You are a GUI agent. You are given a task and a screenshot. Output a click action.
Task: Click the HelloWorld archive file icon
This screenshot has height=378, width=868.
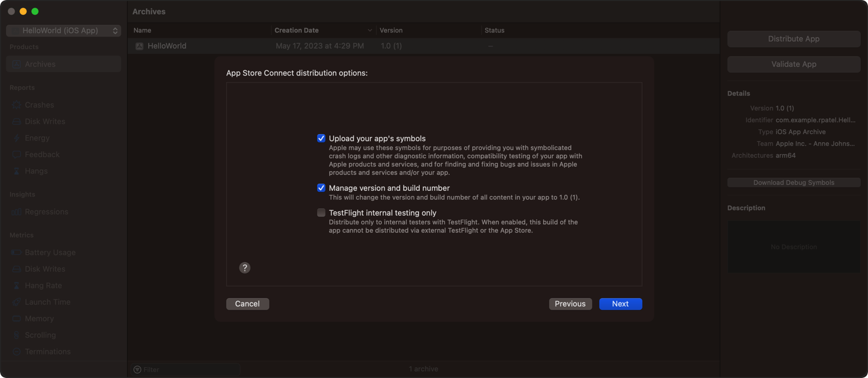pos(139,45)
